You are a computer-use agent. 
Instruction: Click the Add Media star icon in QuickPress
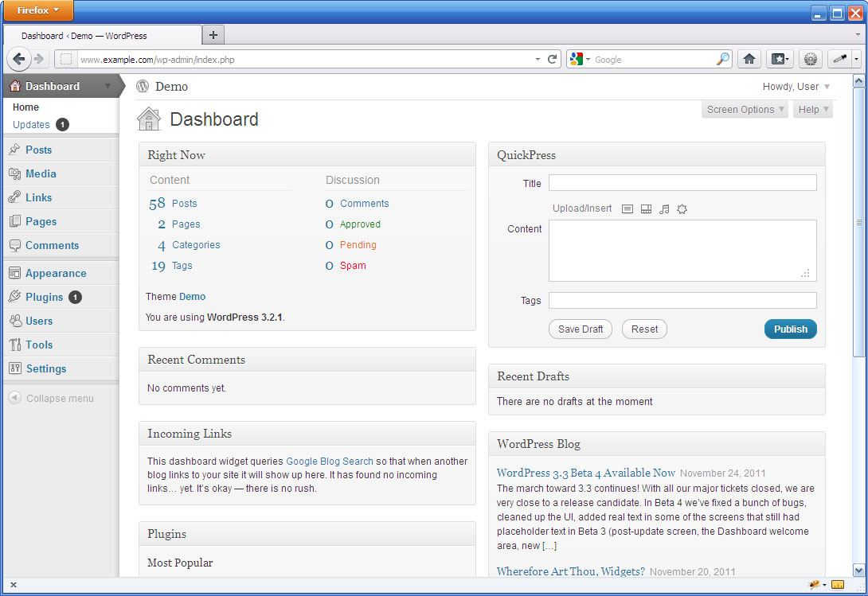pos(682,208)
